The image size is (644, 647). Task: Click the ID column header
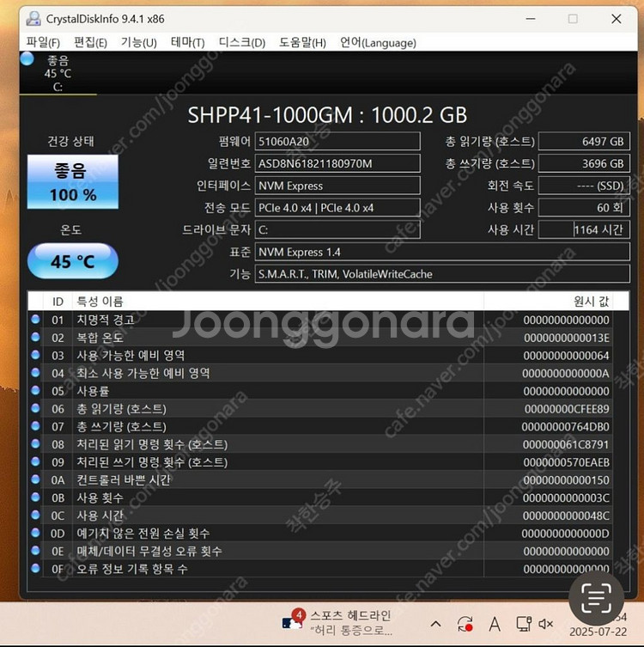[58, 302]
